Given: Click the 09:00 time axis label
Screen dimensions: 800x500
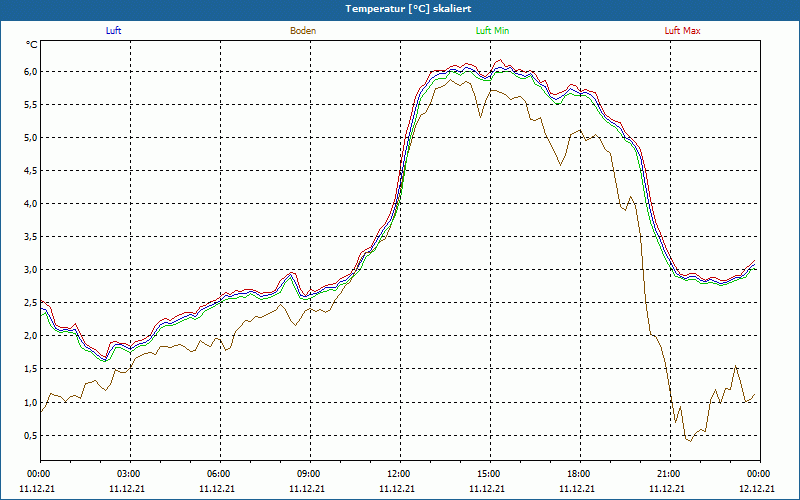Looking at the screenshot, I should (x=307, y=474).
